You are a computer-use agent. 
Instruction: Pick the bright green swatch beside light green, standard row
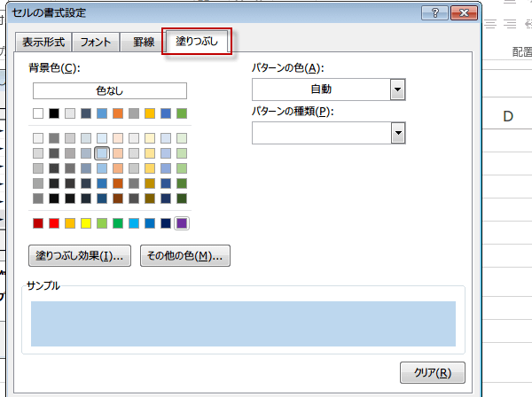click(x=118, y=223)
